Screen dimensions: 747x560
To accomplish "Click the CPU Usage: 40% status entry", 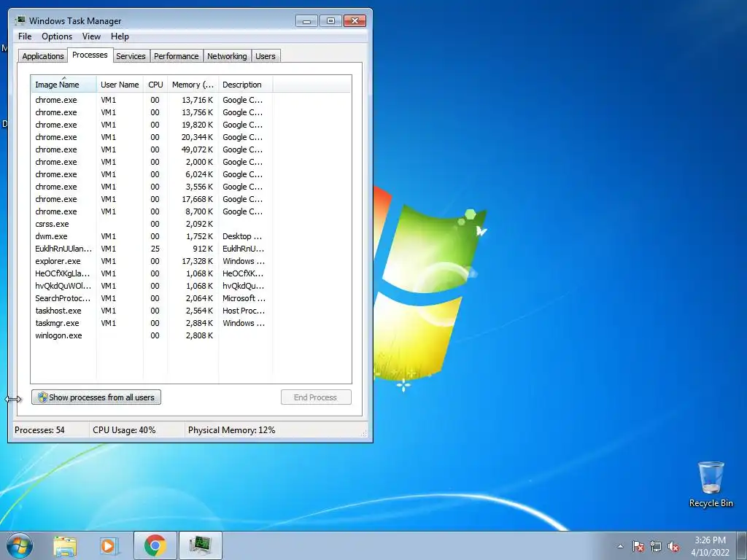I will point(124,430).
